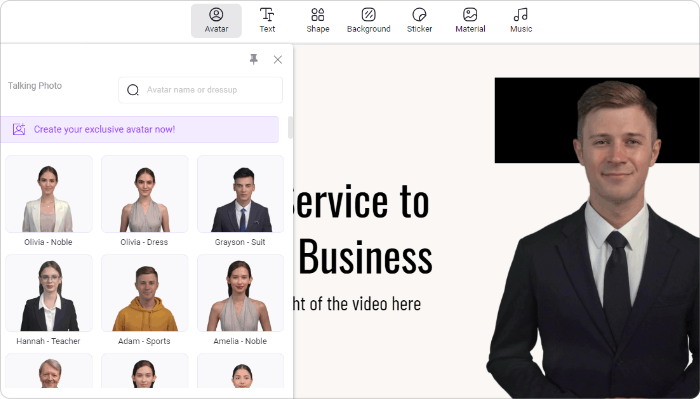Screen dimensions: 700x399
Task: Click the custom avatar image icon in banner
Action: coord(19,129)
